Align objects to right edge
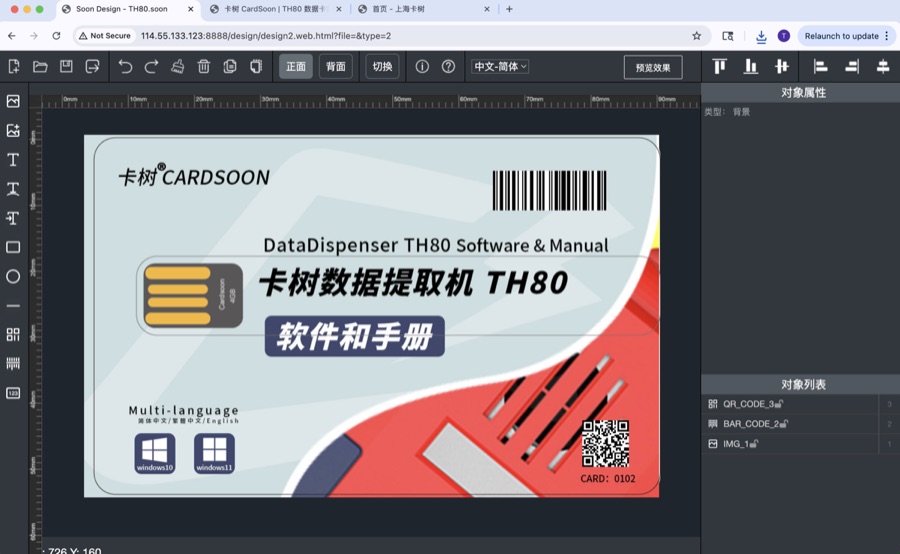Image resolution: width=900 pixels, height=554 pixels. (x=852, y=67)
